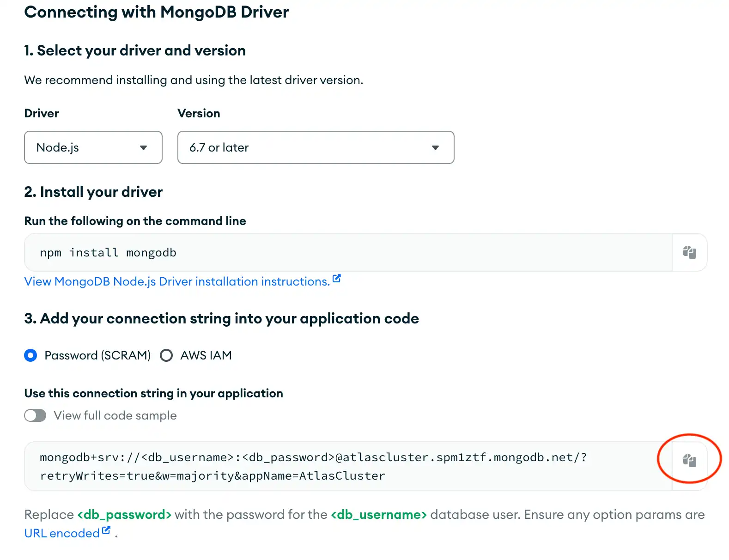The width and height of the screenshot is (729, 560).
Task: Copy the npm install mongodb command
Action: point(689,252)
